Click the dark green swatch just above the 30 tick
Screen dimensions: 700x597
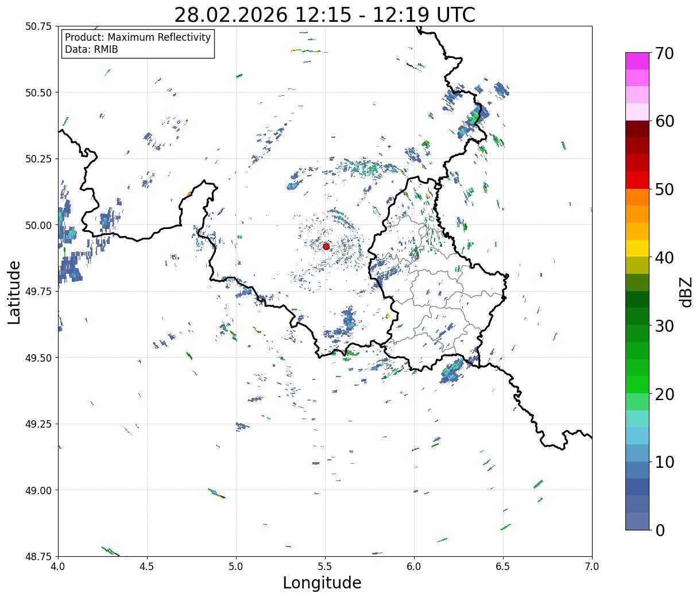tap(637, 316)
